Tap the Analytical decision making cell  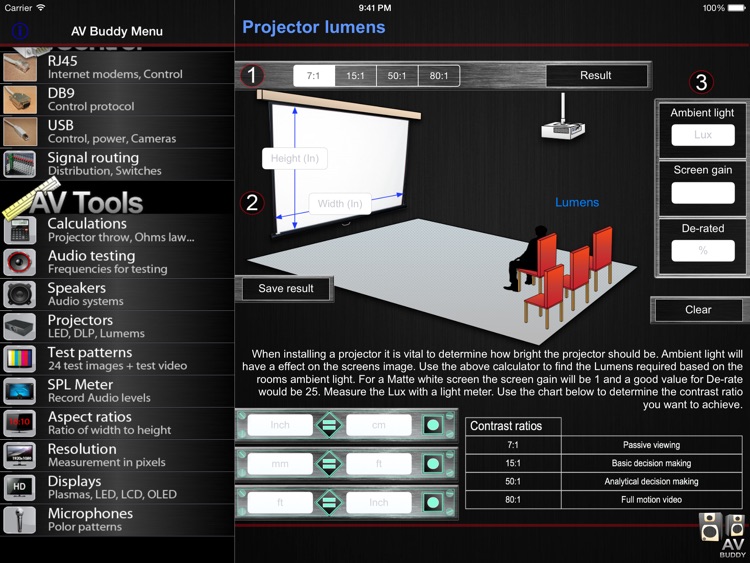coord(651,481)
